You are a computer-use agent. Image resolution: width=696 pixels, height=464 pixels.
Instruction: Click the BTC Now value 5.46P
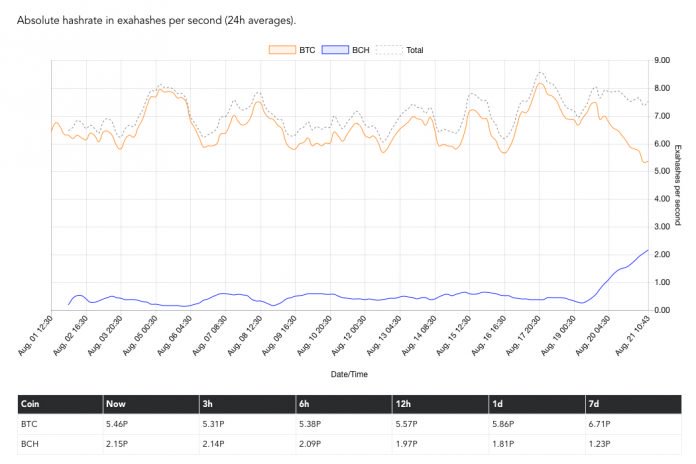coord(117,424)
